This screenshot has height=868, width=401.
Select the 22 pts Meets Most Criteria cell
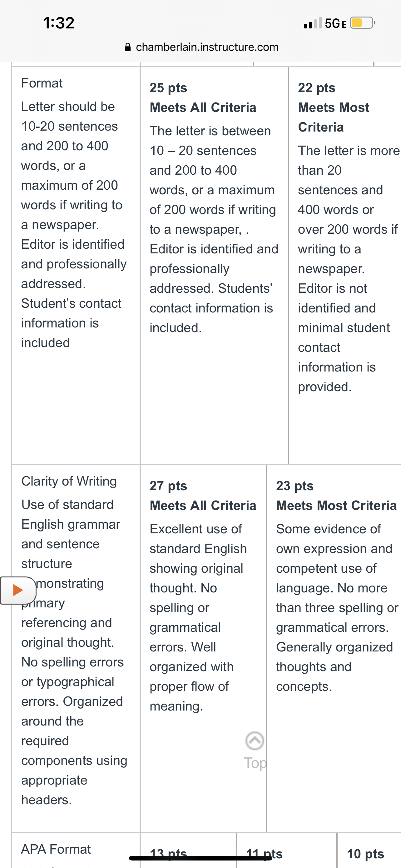[345, 266]
